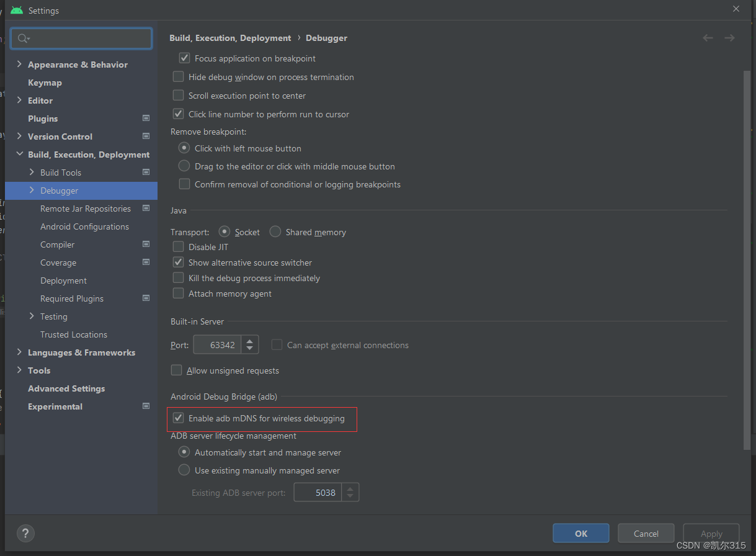Click project-level icon beside Compiler
The height and width of the screenshot is (556, 756).
coord(146,244)
